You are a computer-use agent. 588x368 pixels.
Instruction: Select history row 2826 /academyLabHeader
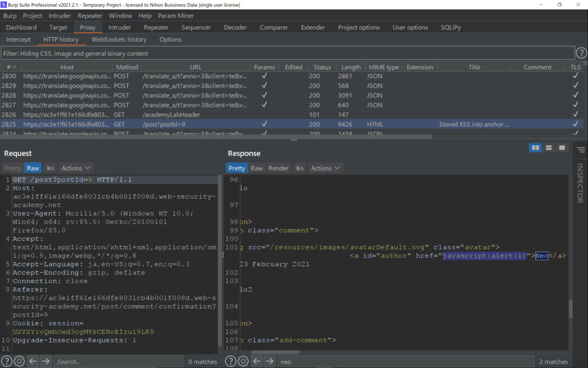[292, 114]
